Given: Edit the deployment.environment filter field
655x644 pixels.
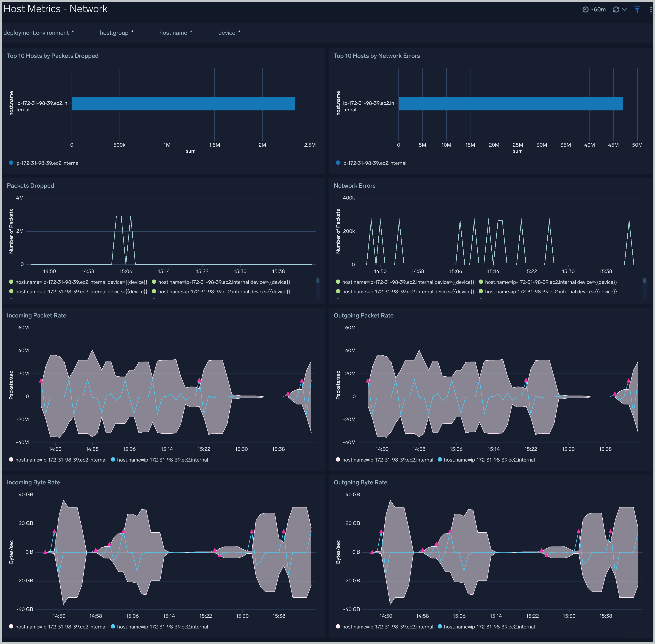Looking at the screenshot, I should (x=82, y=33).
